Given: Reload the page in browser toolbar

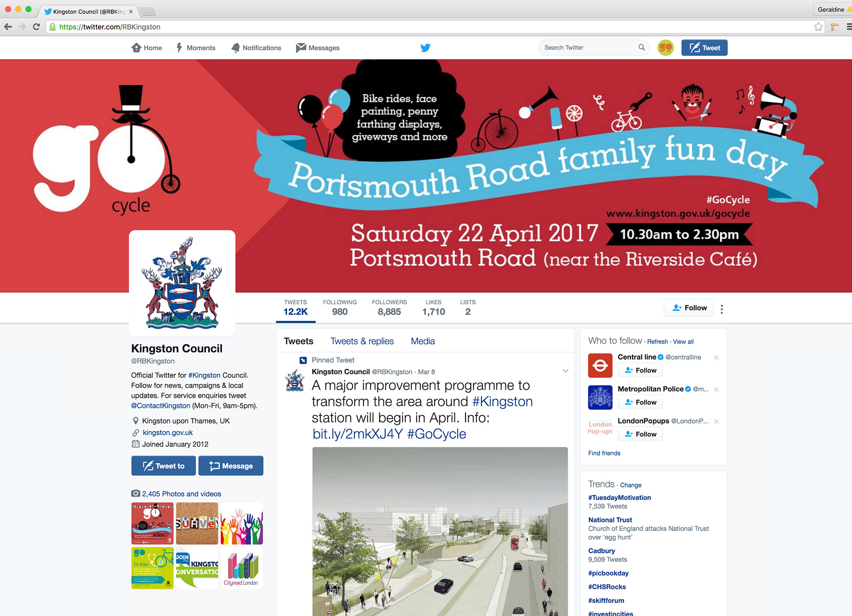Looking at the screenshot, I should tap(36, 27).
